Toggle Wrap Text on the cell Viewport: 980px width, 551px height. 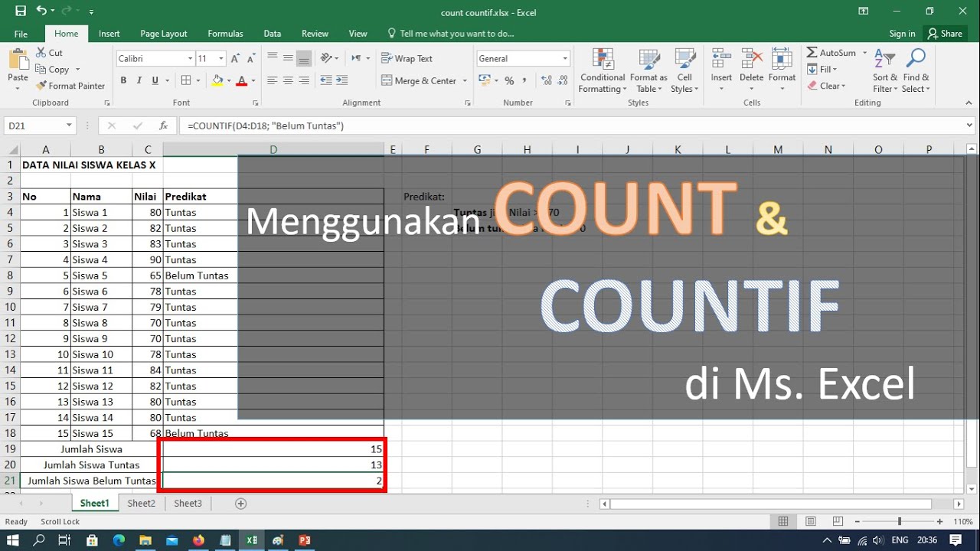pyautogui.click(x=407, y=58)
